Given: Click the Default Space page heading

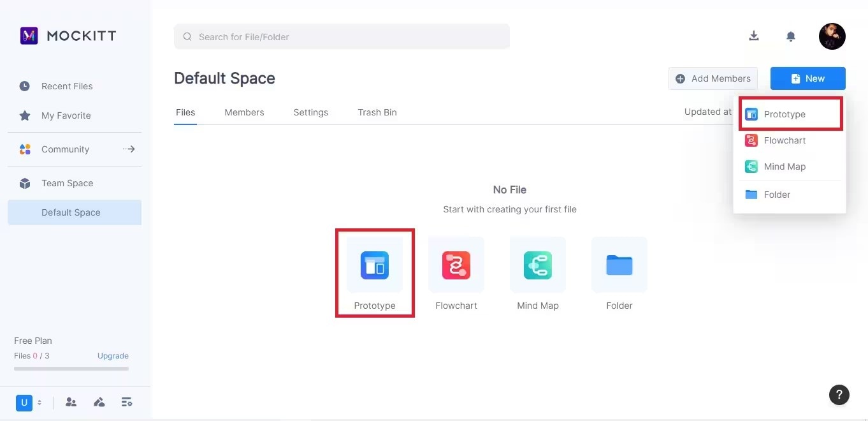Looking at the screenshot, I should pos(225,78).
